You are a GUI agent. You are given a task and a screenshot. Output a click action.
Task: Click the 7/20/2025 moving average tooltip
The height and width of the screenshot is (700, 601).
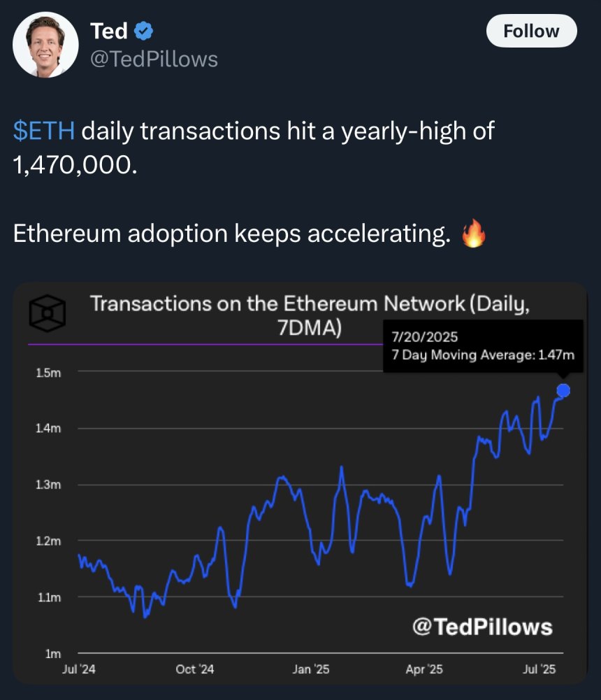coord(483,346)
